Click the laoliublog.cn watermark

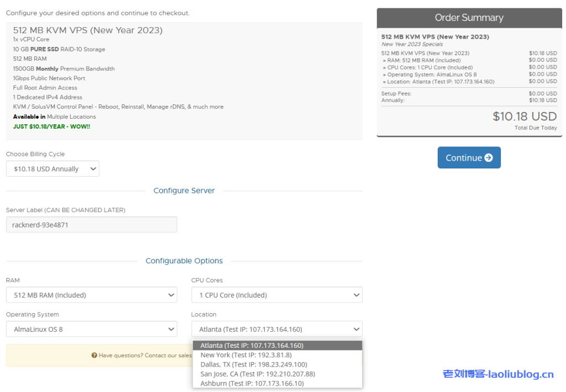[498, 374]
